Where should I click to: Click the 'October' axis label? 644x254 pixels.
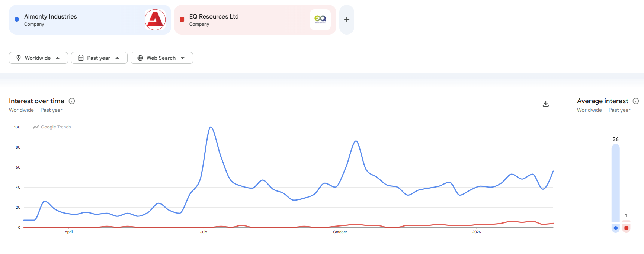point(340,232)
